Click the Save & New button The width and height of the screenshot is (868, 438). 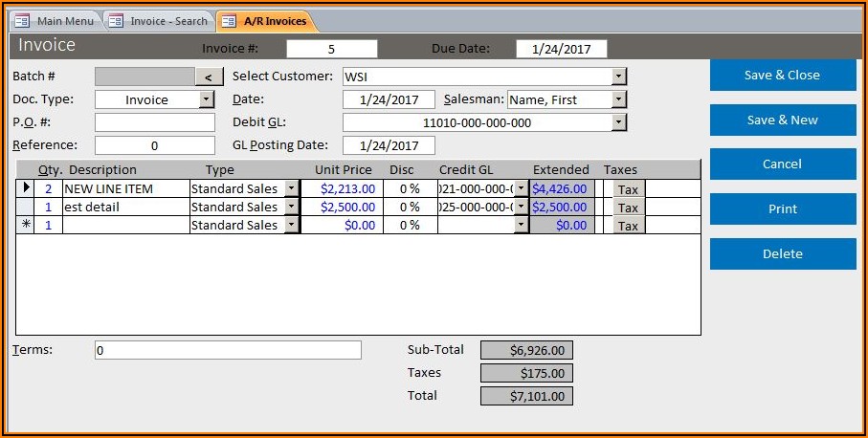pyautogui.click(x=782, y=120)
